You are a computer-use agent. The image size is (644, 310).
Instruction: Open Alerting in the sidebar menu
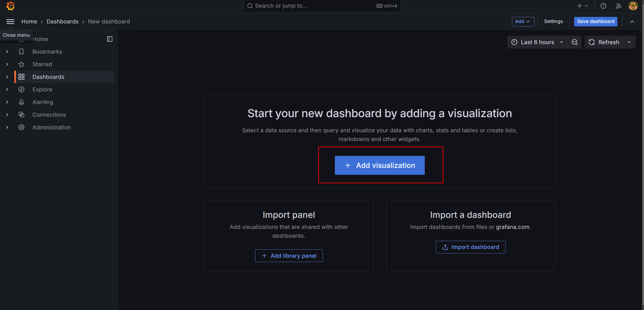pyautogui.click(x=43, y=102)
